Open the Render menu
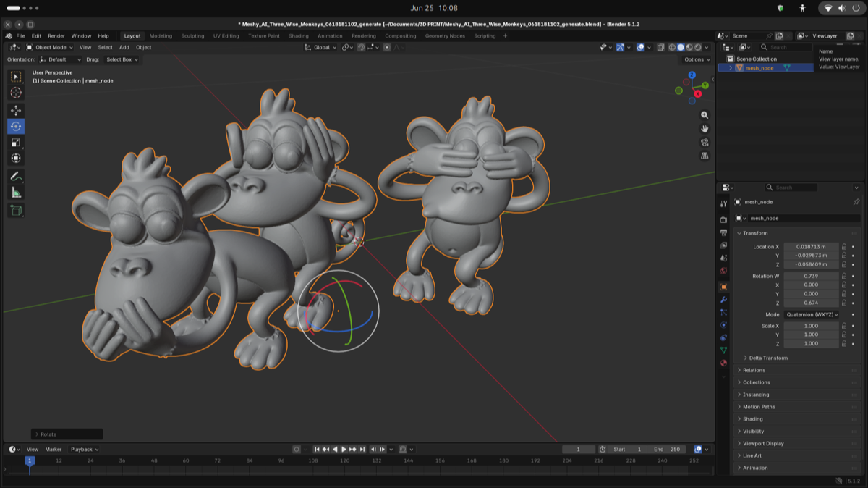Screen dimensions: 868x488 tap(56, 35)
